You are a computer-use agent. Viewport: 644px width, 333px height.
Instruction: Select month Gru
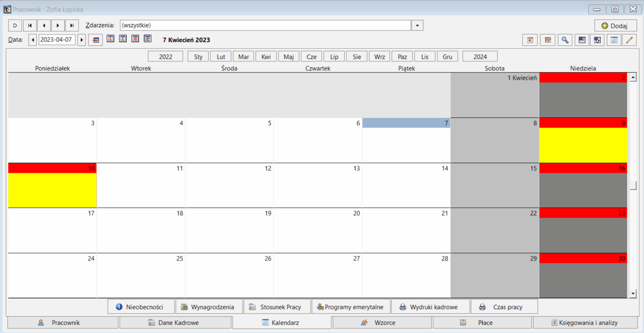pos(448,57)
